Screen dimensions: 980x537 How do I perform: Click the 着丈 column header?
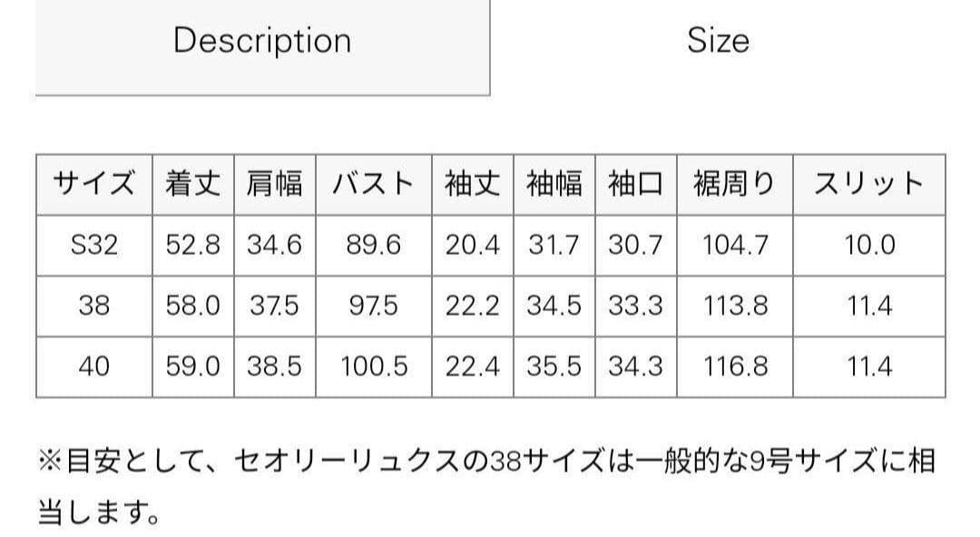click(x=192, y=183)
